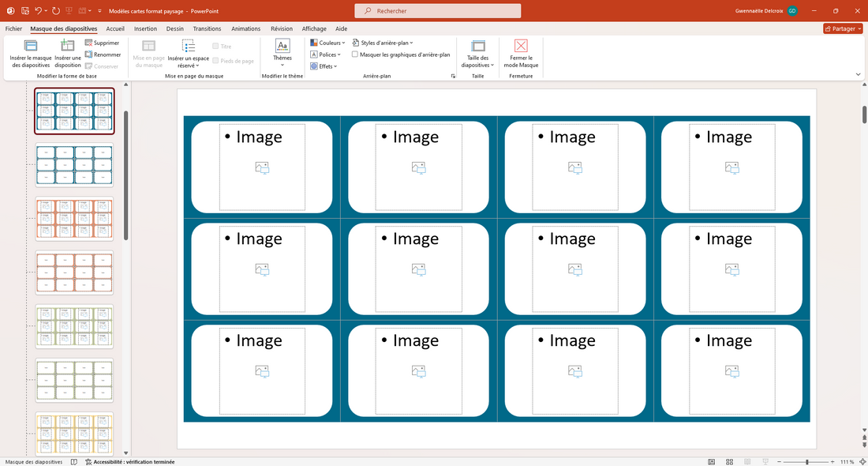Open the Affichage tab
The width and height of the screenshot is (868, 466).
(314, 28)
